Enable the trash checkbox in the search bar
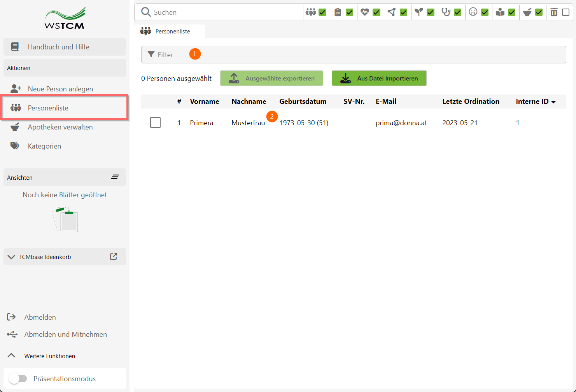576x392 pixels. pyautogui.click(x=565, y=12)
